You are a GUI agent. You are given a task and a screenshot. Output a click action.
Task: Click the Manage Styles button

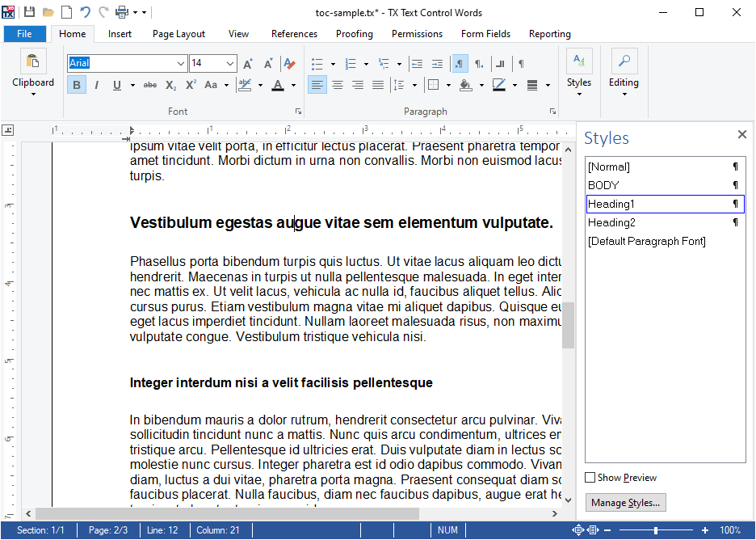pos(625,502)
